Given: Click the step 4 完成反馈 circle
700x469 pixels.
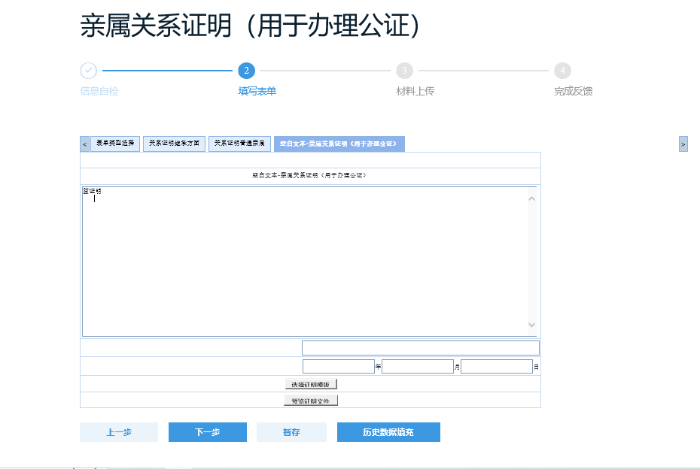Looking at the screenshot, I should 563,70.
